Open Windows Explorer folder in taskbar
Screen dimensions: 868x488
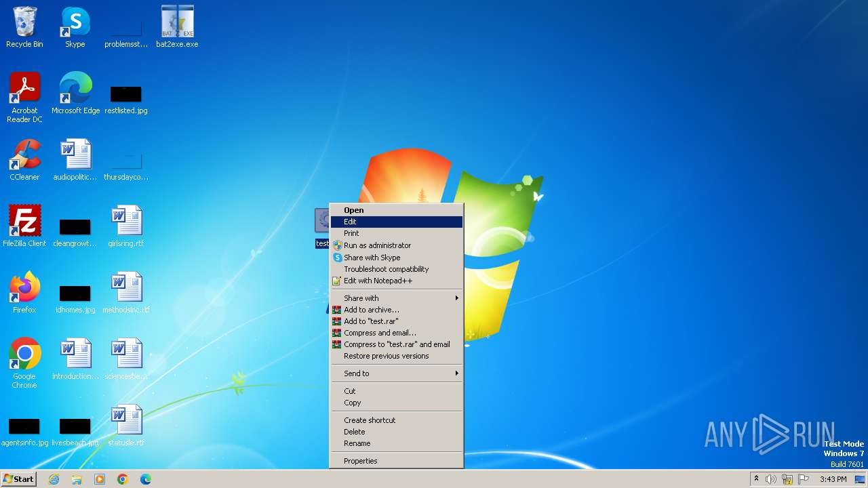point(77,479)
